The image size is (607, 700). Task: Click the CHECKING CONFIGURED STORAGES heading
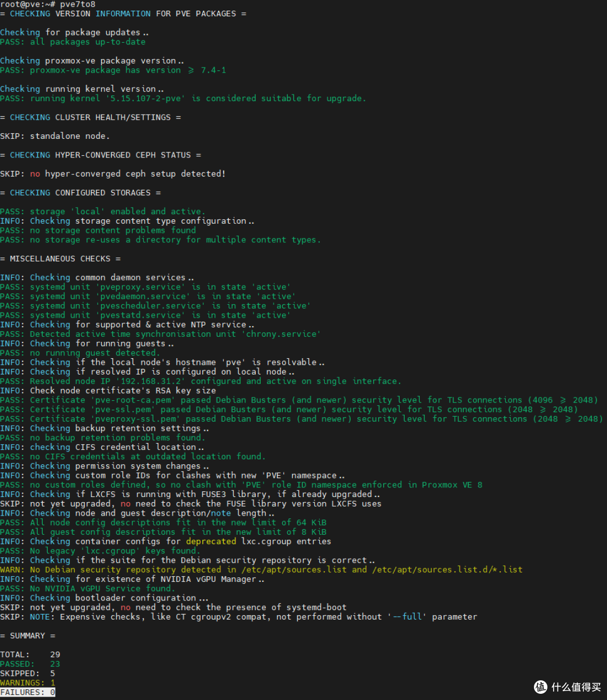(80, 193)
